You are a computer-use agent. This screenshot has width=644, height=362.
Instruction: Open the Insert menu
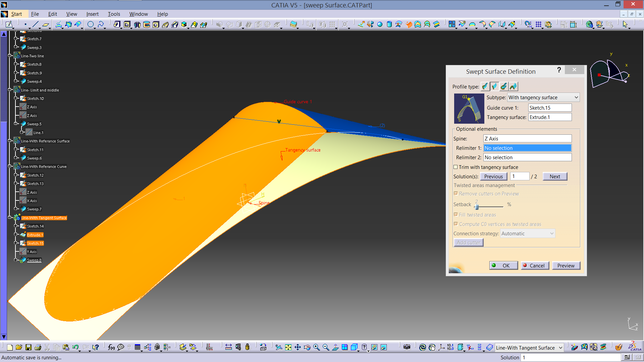pos(92,14)
